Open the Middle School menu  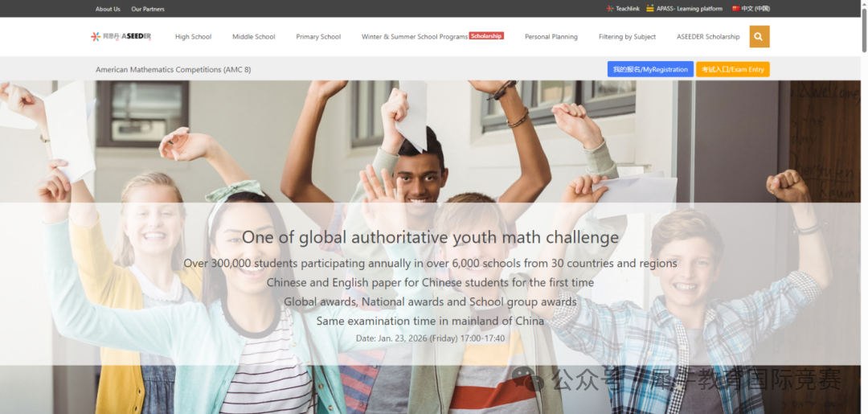point(253,36)
